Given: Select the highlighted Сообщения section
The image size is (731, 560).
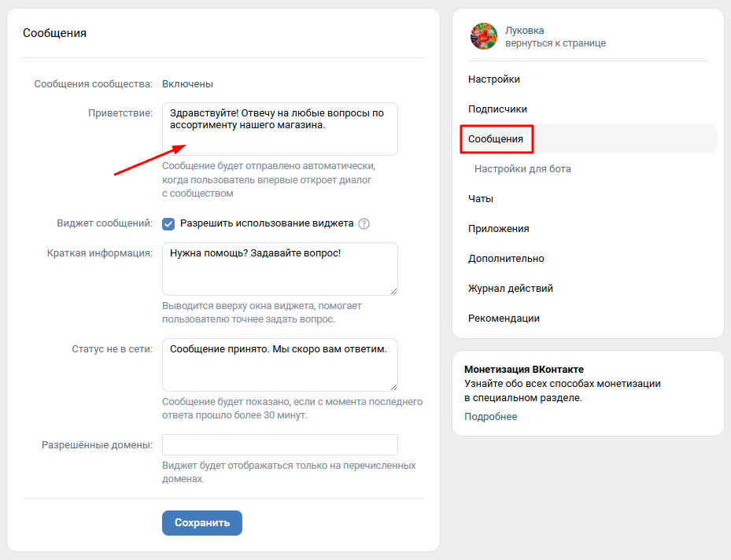Looking at the screenshot, I should [497, 138].
